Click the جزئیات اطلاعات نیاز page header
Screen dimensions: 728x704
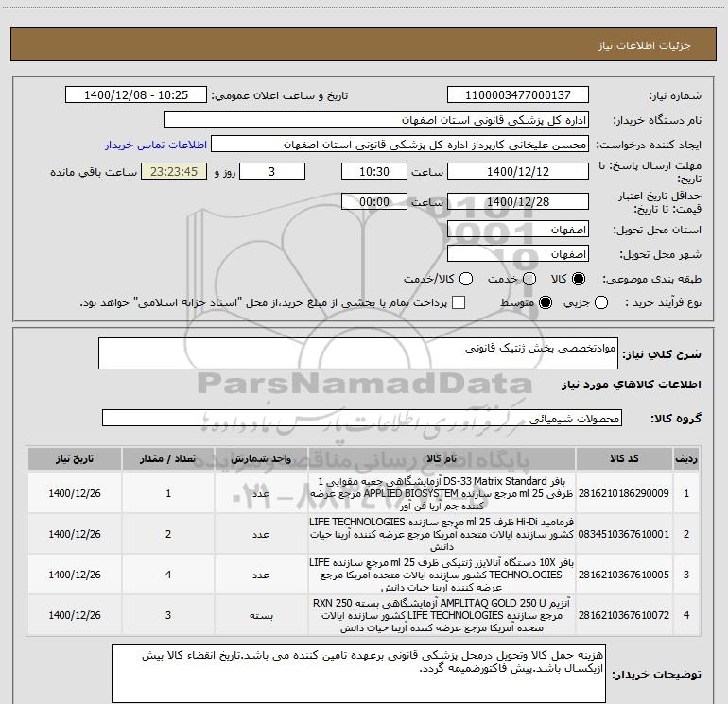click(644, 45)
